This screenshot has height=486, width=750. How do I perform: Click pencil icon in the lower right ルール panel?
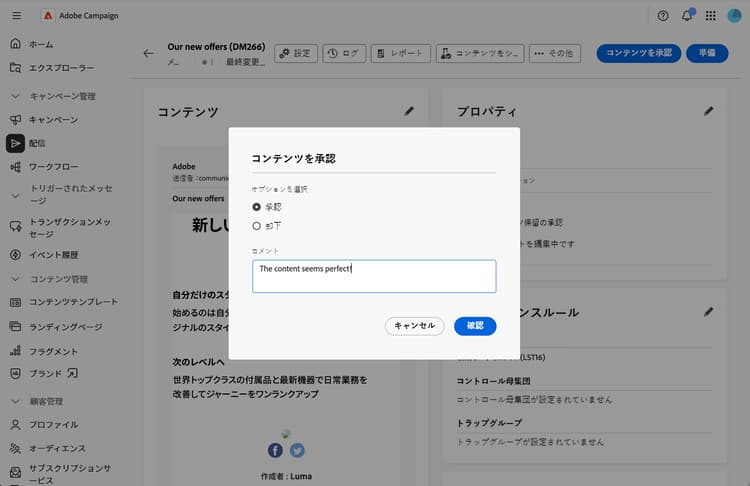[x=708, y=312]
